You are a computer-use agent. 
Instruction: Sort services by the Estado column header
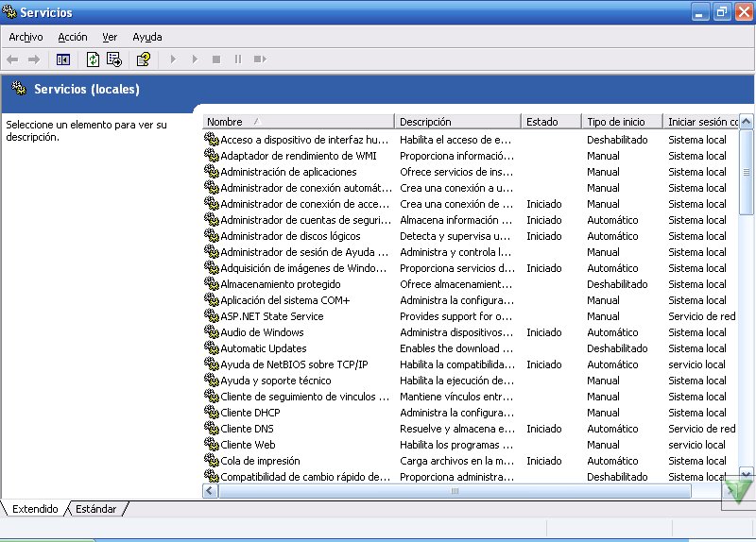pyautogui.click(x=551, y=122)
